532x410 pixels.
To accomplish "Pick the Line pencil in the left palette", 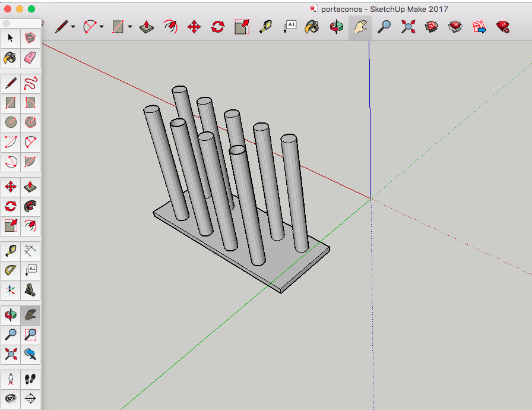I will tap(11, 83).
